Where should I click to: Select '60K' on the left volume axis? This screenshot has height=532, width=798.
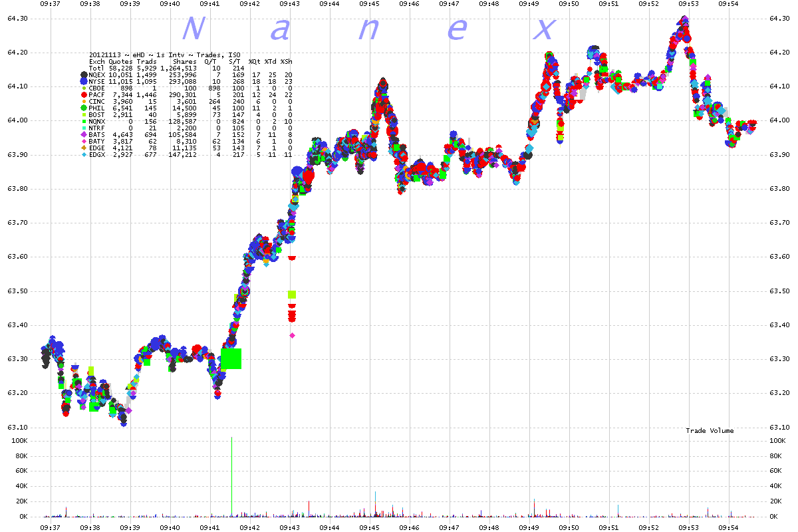(x=21, y=471)
